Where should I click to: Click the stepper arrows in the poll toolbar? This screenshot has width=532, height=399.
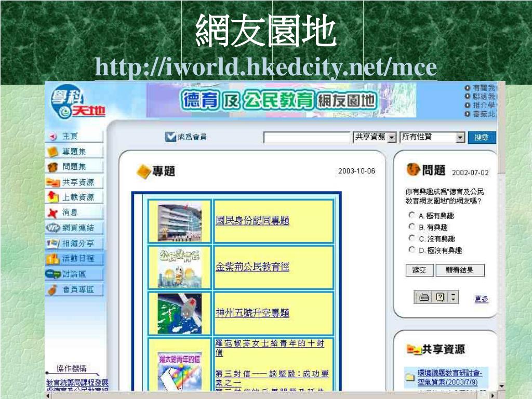tap(453, 298)
